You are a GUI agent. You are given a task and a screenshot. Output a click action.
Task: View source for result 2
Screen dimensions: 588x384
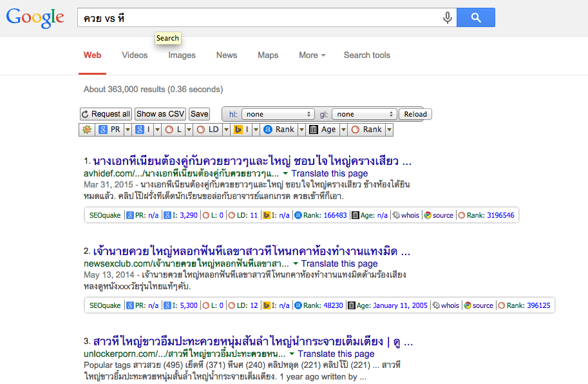point(479,305)
